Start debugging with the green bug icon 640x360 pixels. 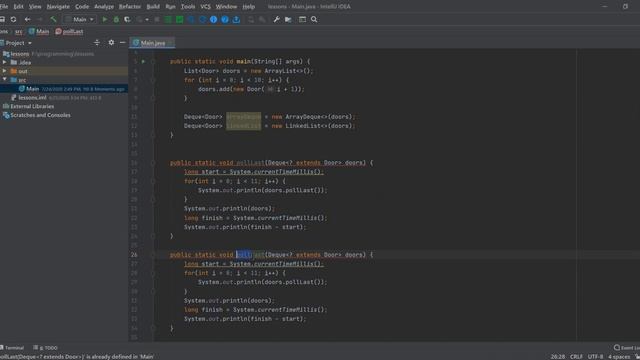click(x=116, y=19)
